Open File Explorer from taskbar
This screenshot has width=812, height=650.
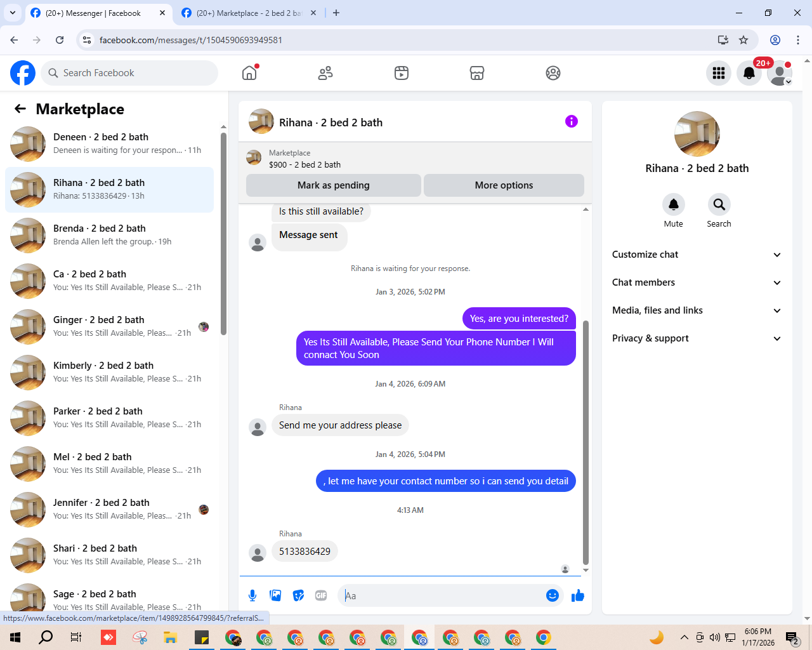pyautogui.click(x=170, y=637)
